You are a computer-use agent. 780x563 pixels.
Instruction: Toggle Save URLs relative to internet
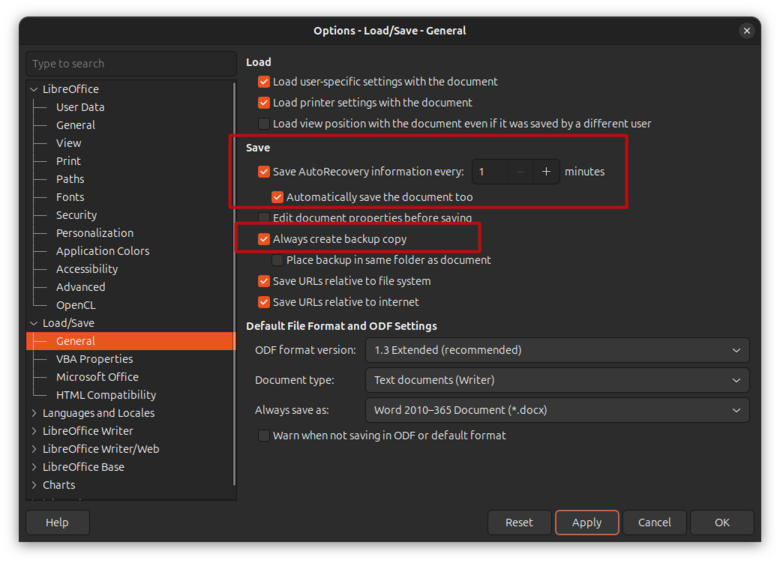tap(264, 302)
